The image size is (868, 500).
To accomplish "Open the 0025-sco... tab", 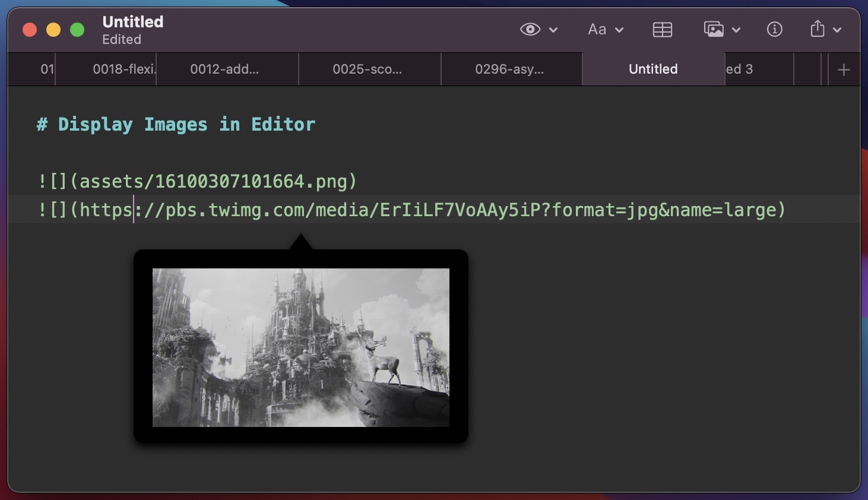I will 367,69.
